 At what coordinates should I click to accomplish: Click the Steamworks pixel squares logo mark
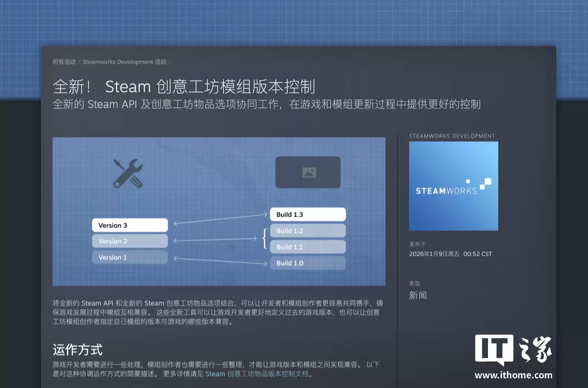click(x=484, y=184)
